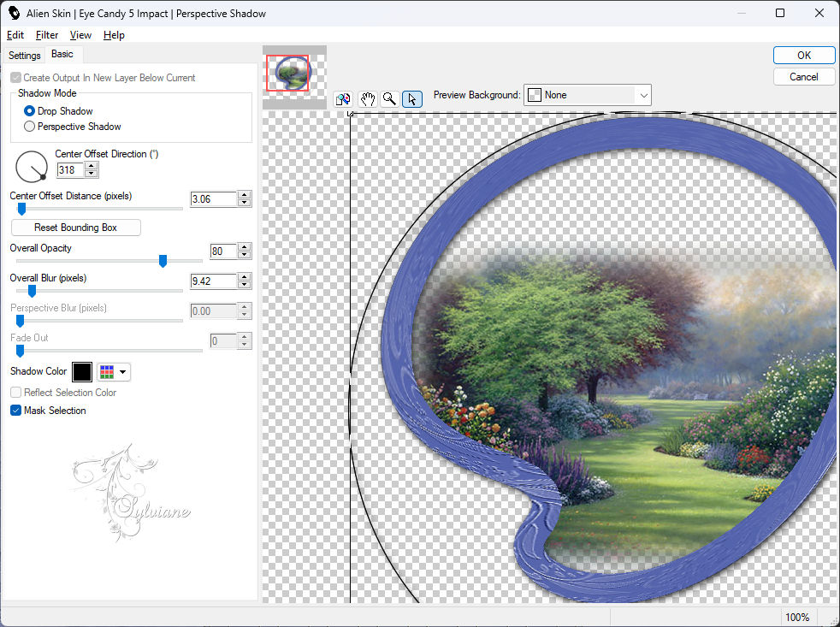Select the Perspective Shadow radio button
This screenshot has height=627, width=840.
(x=29, y=127)
